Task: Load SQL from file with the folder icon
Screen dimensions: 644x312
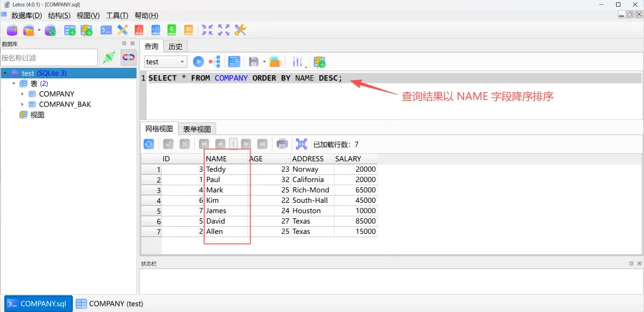Action: coord(274,61)
